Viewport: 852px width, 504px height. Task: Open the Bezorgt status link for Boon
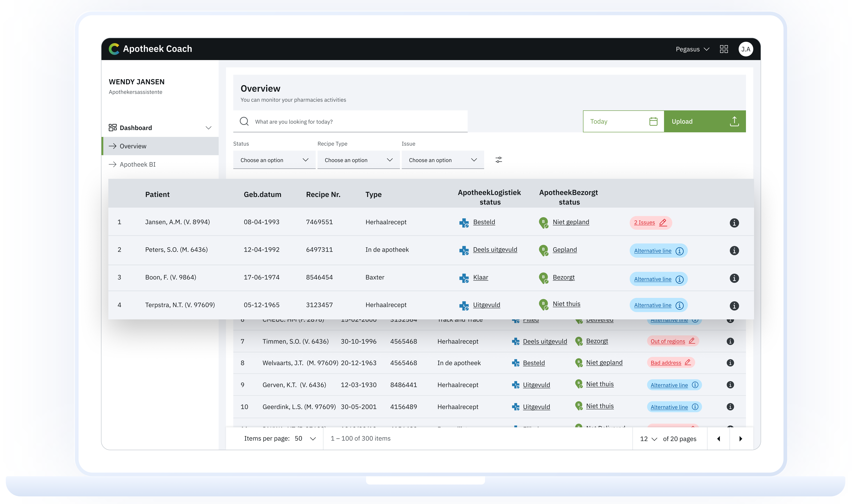click(563, 277)
